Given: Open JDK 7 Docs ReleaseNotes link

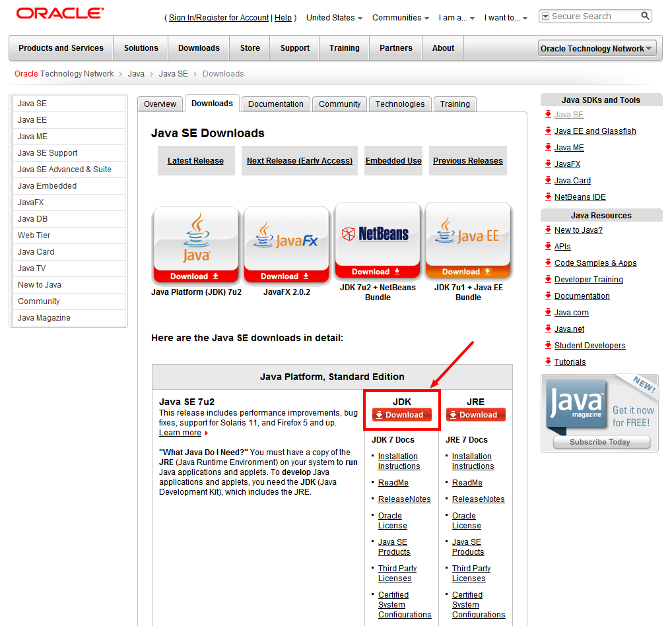Looking at the screenshot, I should click(404, 499).
